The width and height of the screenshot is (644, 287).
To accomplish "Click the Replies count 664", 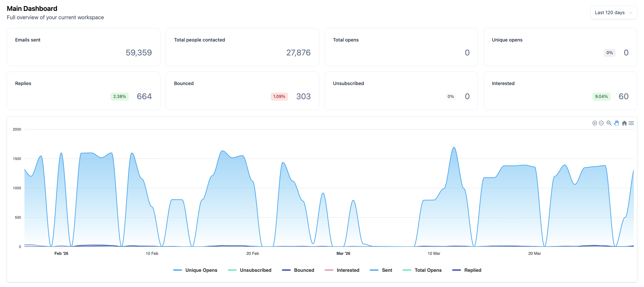I will (144, 96).
